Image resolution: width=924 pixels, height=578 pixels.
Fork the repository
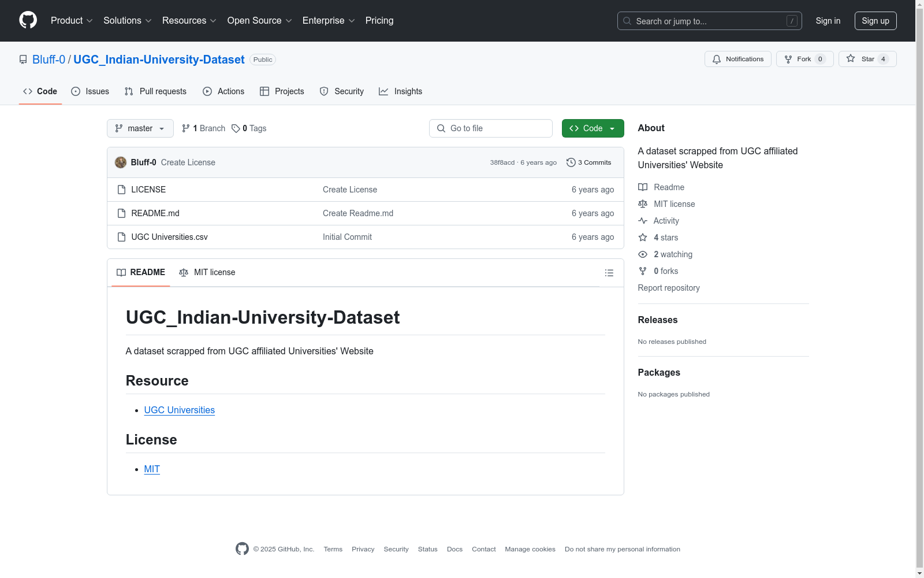click(x=805, y=59)
